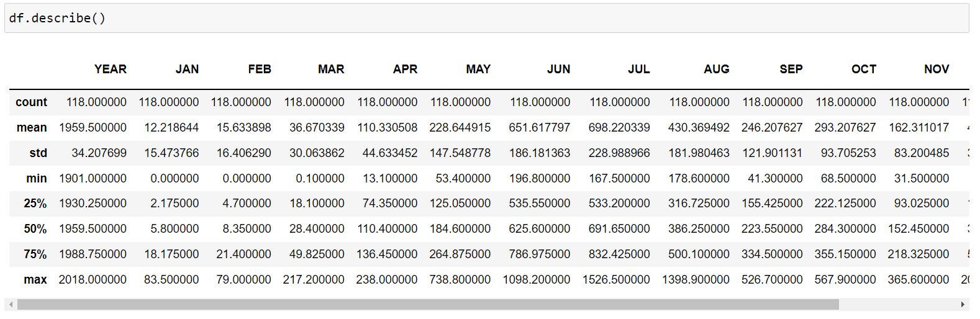Click the 50% row label

[x=35, y=229]
